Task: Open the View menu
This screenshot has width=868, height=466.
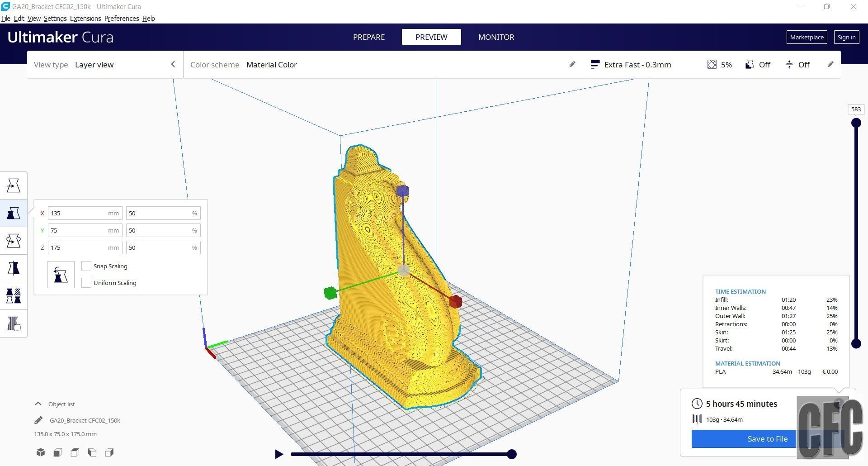Action: tap(34, 19)
